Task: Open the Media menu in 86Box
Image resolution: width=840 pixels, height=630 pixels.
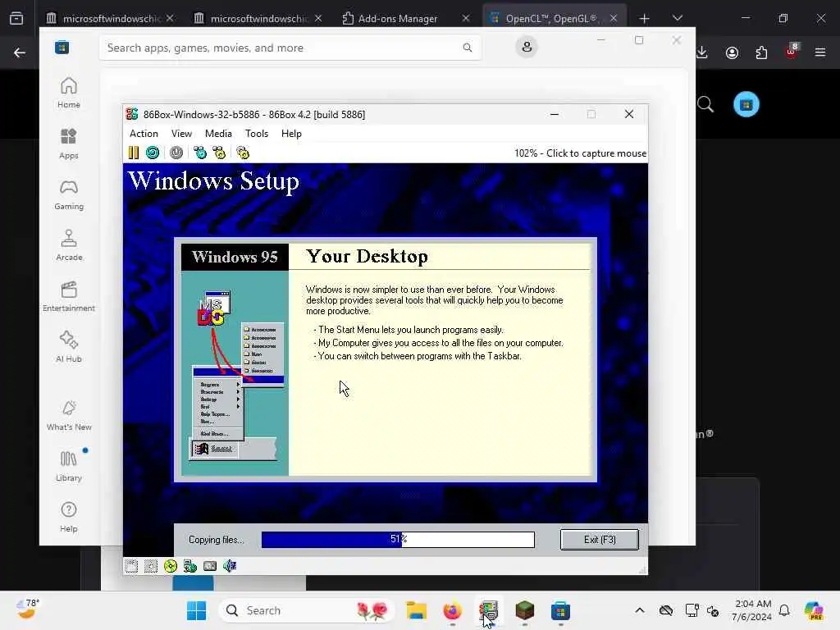Action: pos(218,134)
